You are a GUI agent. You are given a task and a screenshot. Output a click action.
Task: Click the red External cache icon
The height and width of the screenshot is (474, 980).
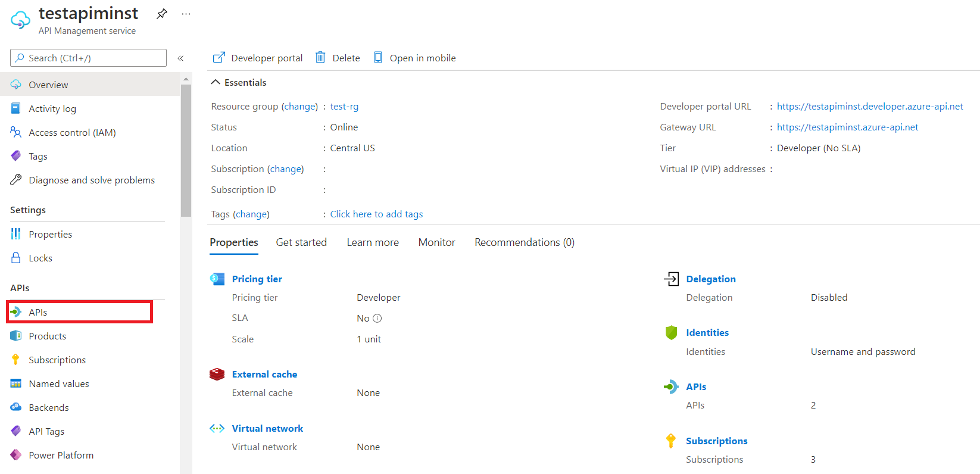point(217,374)
